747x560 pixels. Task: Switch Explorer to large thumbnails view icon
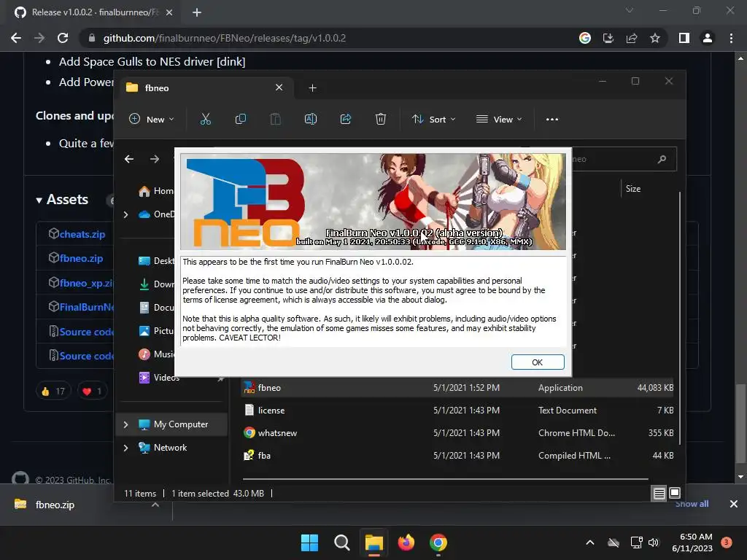click(x=675, y=493)
